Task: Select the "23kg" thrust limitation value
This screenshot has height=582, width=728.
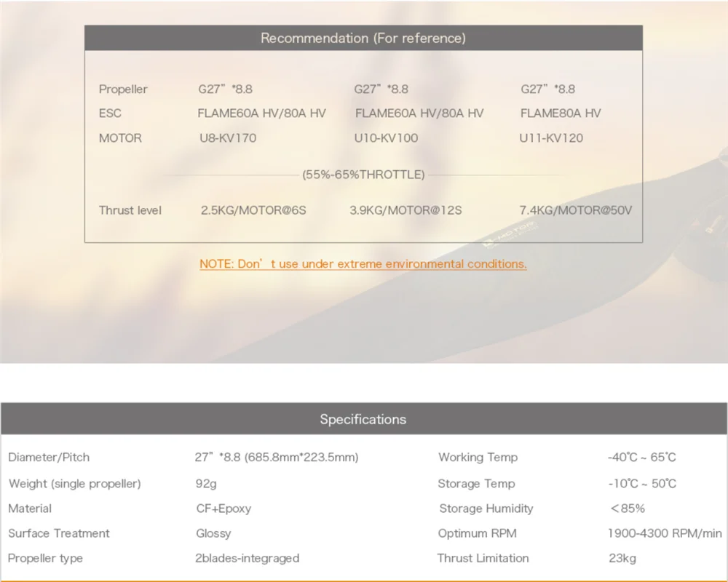Action: point(622,558)
